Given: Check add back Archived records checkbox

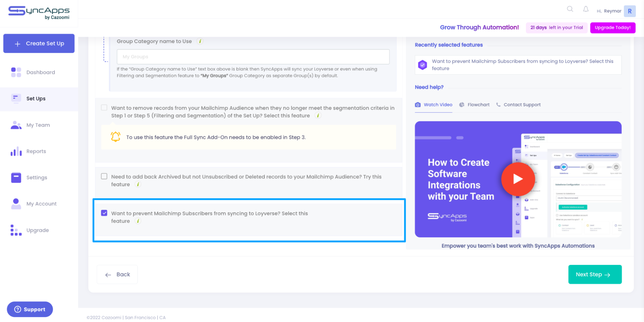Looking at the screenshot, I should click(104, 176).
